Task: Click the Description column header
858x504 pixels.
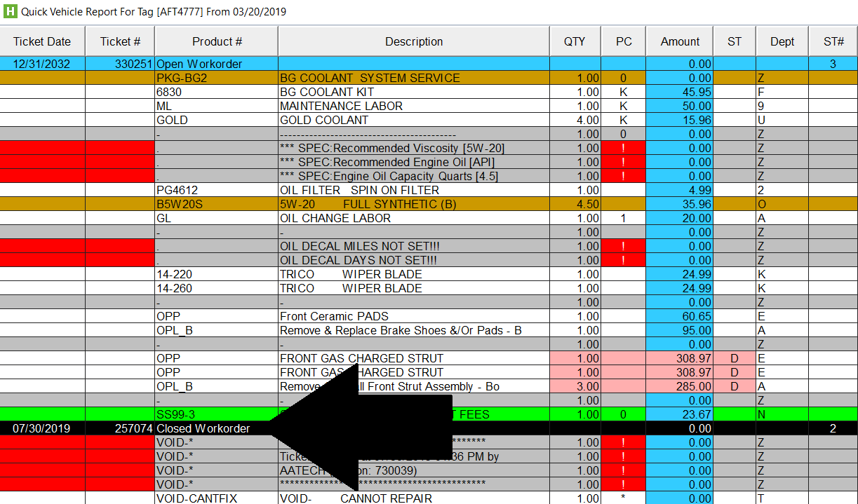Action: click(413, 41)
